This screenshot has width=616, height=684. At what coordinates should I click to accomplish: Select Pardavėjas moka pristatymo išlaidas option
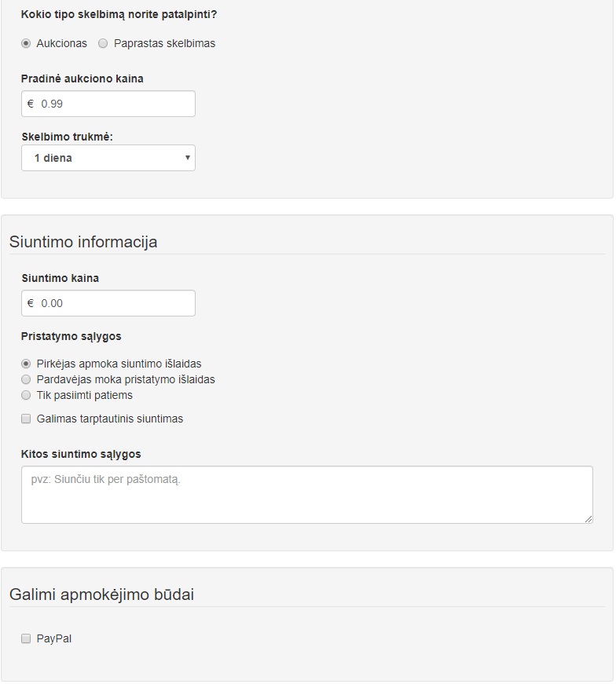coord(26,379)
